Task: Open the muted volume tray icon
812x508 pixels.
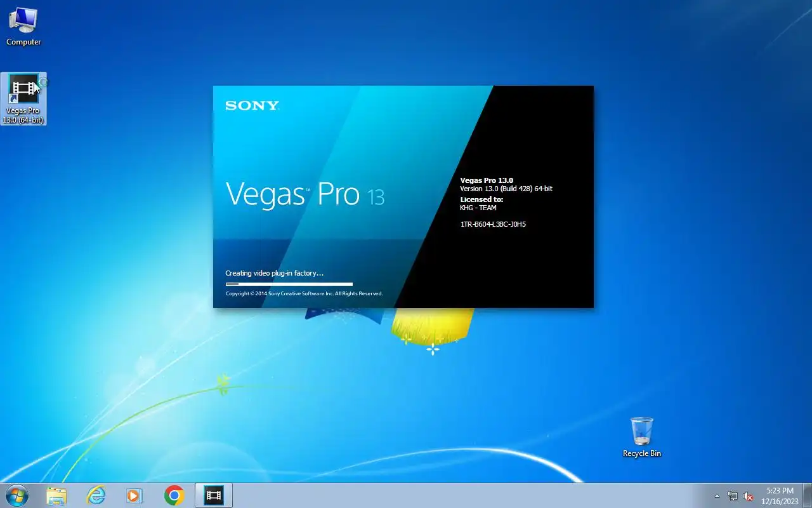Action: pos(749,496)
